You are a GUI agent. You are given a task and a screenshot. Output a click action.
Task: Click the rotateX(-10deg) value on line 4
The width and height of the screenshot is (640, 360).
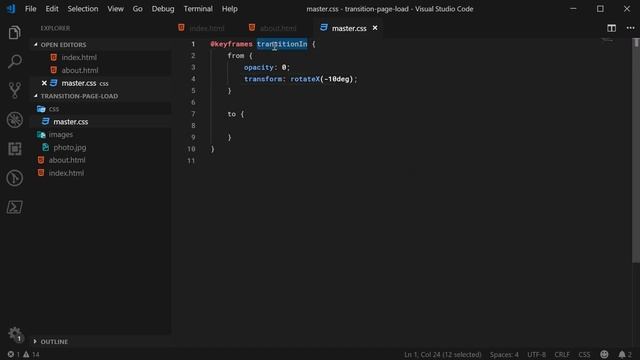(321, 79)
